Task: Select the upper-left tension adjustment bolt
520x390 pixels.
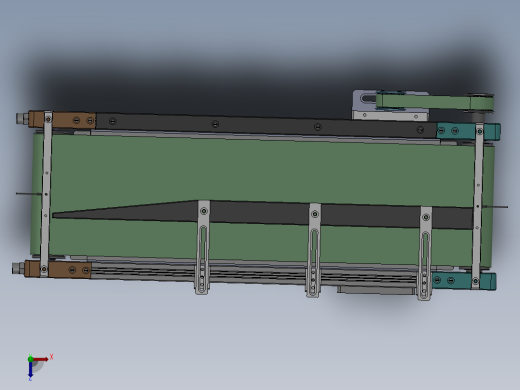Action: pyautogui.click(x=22, y=118)
